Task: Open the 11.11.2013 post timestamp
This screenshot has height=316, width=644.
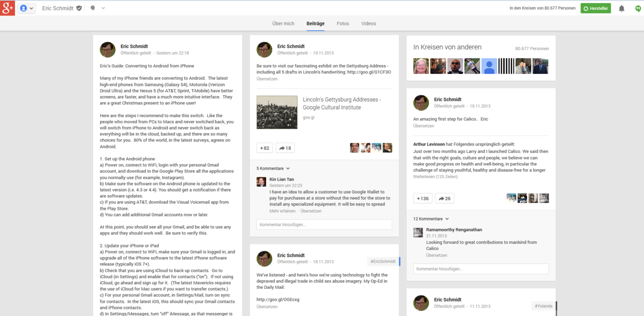Action: coord(480,306)
